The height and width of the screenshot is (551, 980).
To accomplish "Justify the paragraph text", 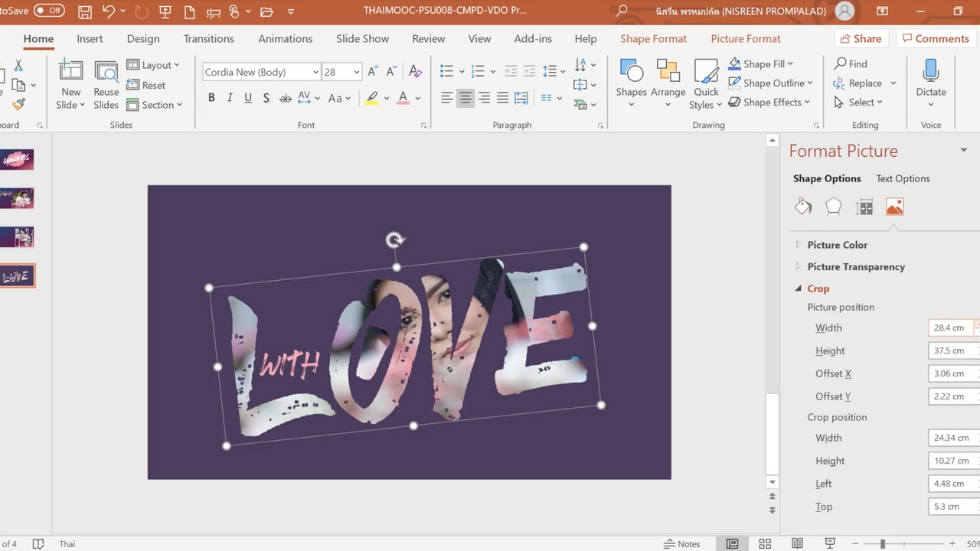I will [x=502, y=98].
